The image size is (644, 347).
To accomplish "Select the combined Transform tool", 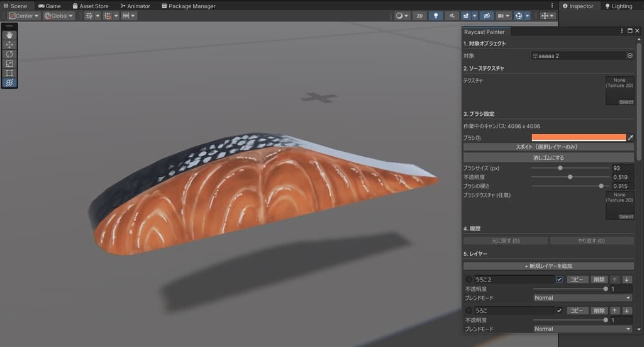I will [x=9, y=82].
